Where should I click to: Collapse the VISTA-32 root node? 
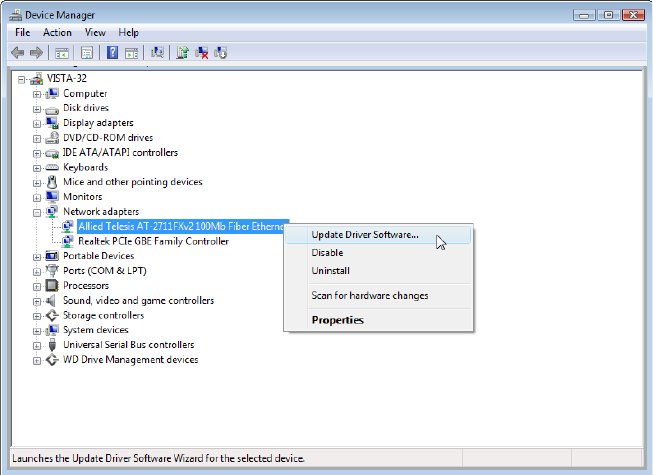pos(22,79)
